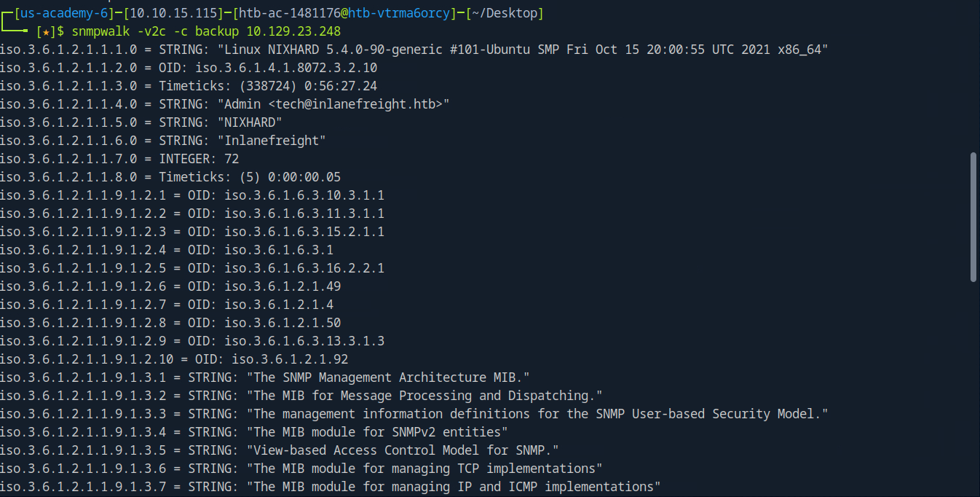Click the star symbol in the prompt
The height and width of the screenshot is (497, 980).
point(46,31)
